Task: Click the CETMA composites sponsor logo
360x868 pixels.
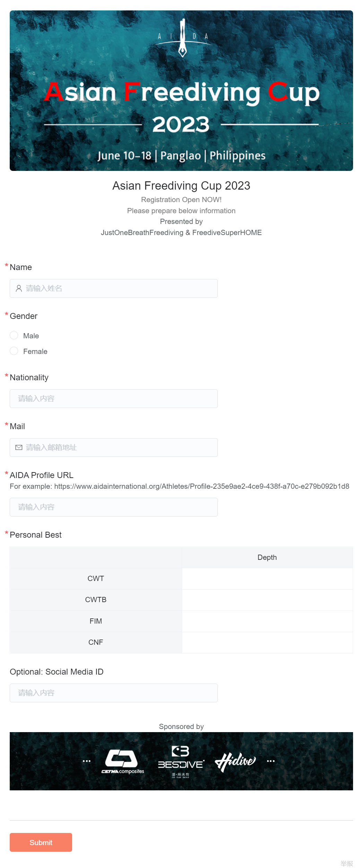Action: click(122, 761)
